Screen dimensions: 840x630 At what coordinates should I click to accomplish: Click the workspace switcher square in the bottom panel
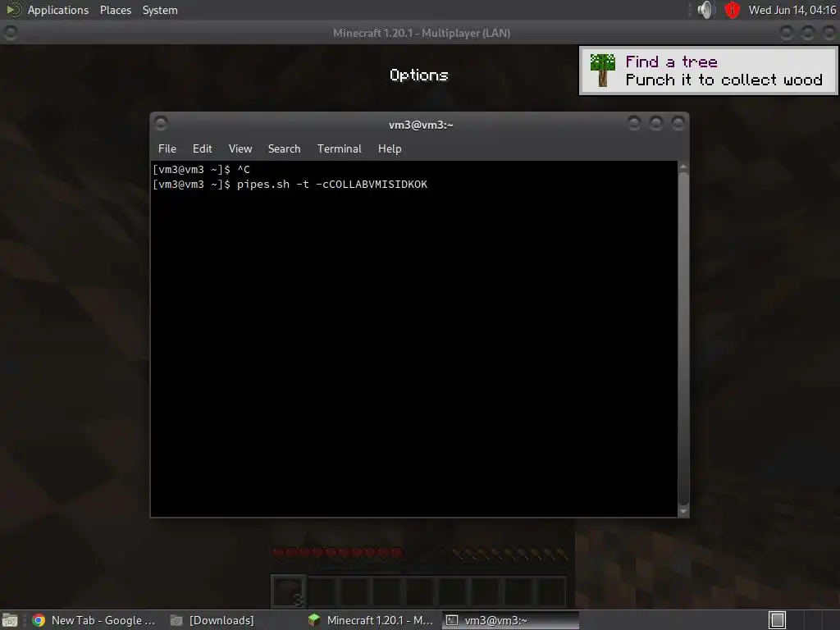tap(777, 620)
